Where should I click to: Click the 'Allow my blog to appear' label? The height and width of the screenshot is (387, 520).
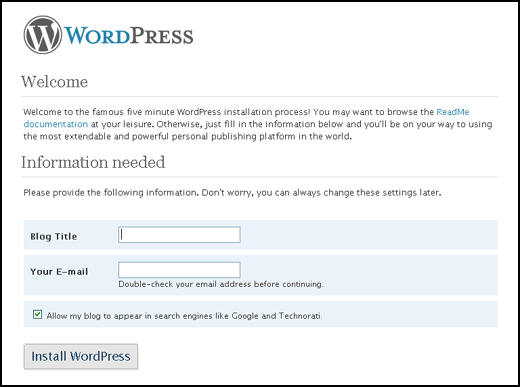pos(184,316)
